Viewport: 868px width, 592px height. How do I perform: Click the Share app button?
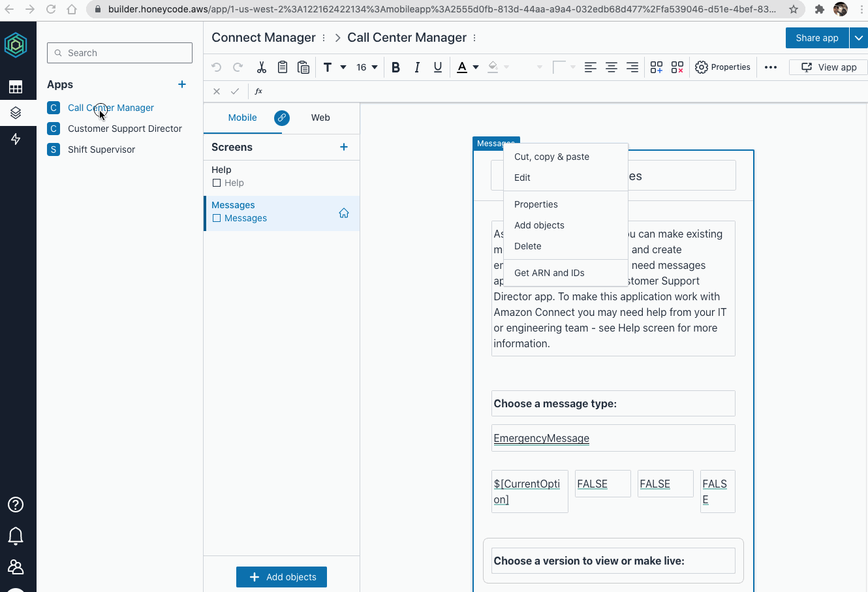(x=817, y=38)
